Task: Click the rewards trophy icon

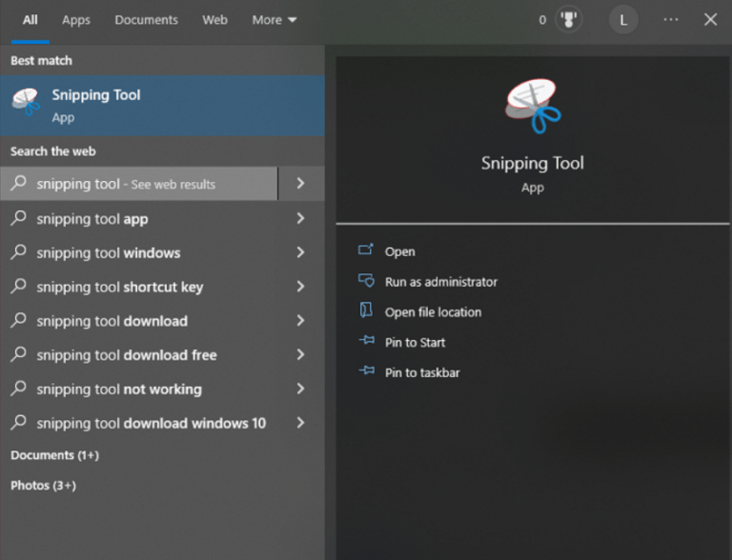Action: click(x=568, y=20)
